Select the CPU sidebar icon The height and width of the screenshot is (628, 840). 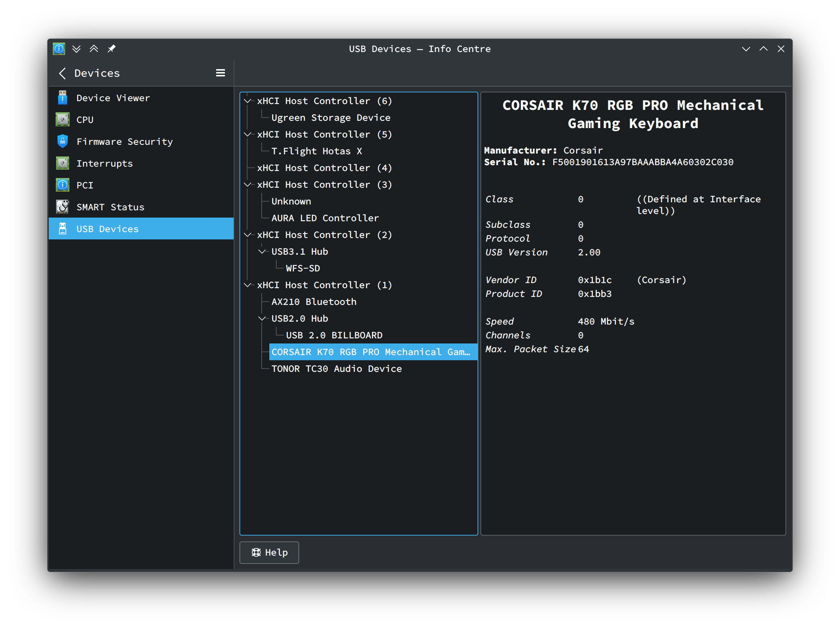tap(63, 119)
